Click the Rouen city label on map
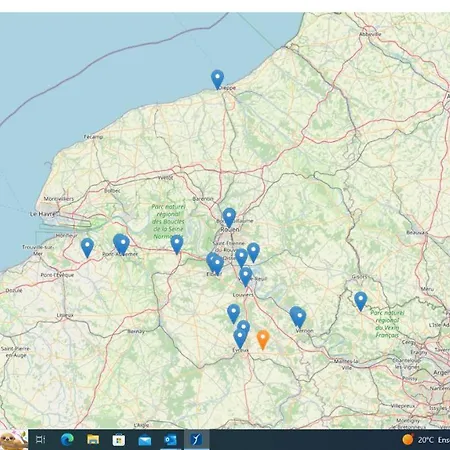The width and height of the screenshot is (450, 450). pyautogui.click(x=230, y=229)
